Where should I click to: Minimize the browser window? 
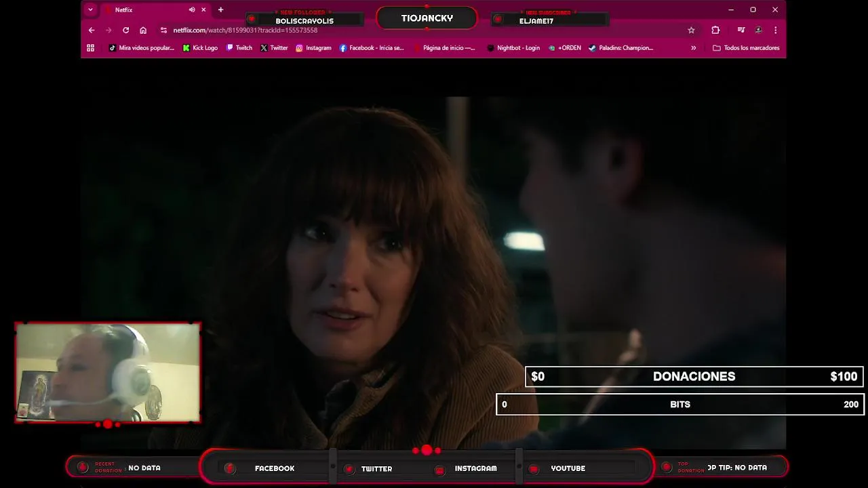click(730, 9)
